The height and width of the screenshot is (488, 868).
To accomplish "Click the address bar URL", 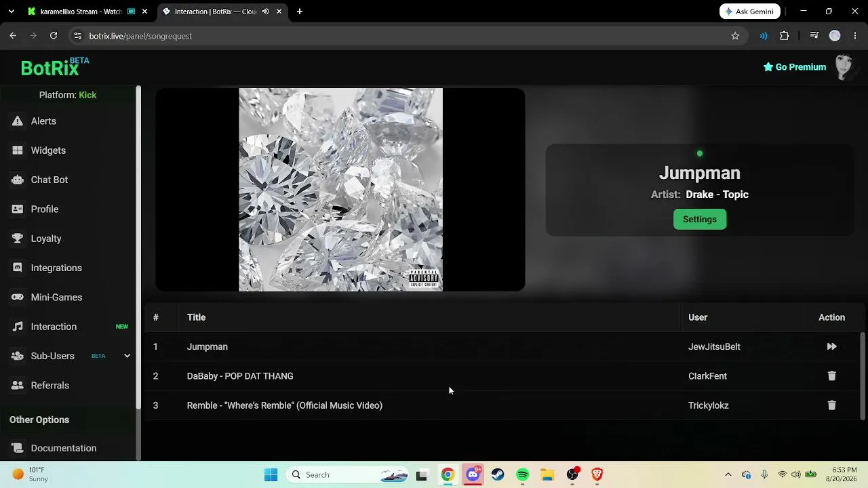I will tap(140, 36).
